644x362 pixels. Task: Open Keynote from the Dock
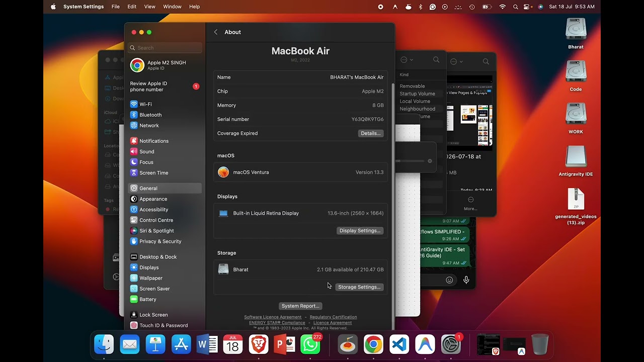(x=155, y=344)
